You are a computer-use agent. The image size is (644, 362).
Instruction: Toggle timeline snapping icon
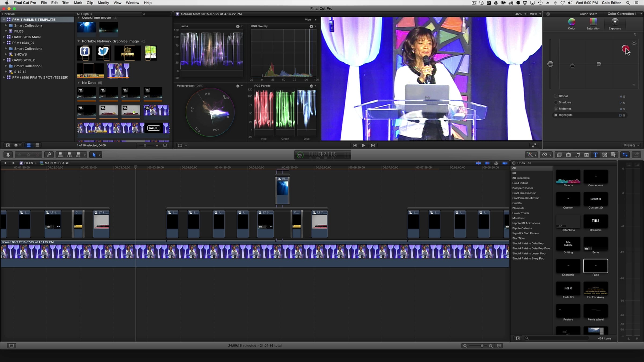tap(505, 163)
